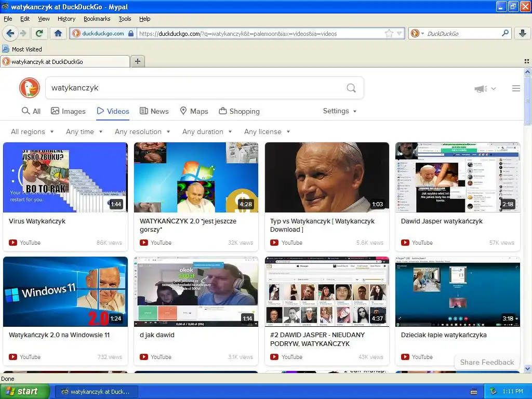Click the tab groups icon at the tab bar's end

coord(527,61)
